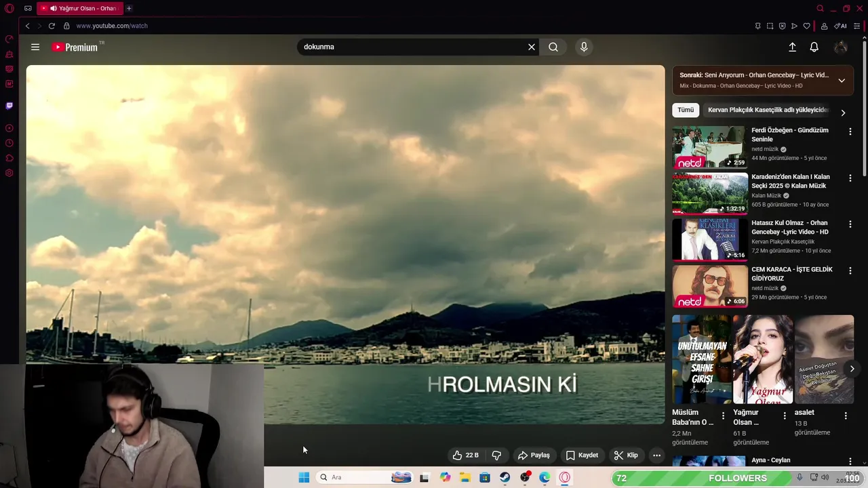Start voice search with microphone
Viewport: 868px width, 488px height.
584,47
